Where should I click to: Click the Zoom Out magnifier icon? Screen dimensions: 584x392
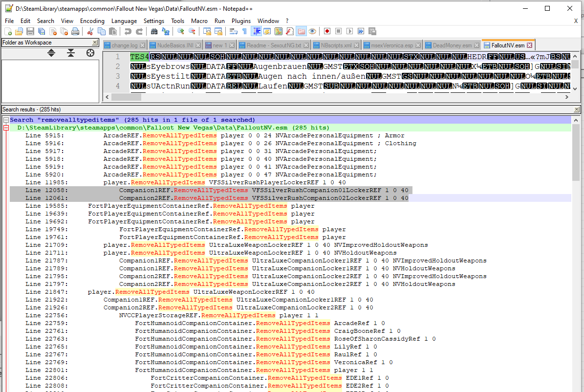(192, 31)
